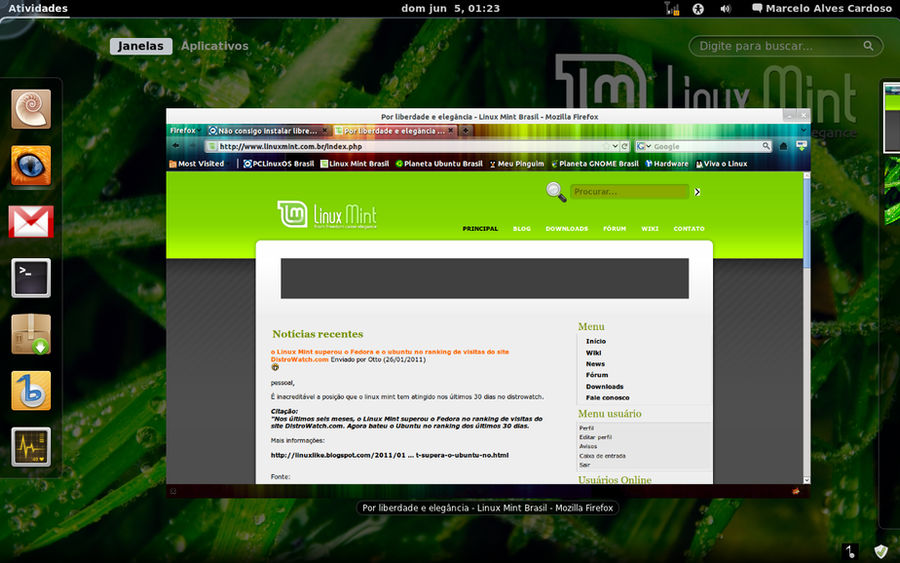
Task: Go back with Firefox back arrow
Action: pos(176,146)
